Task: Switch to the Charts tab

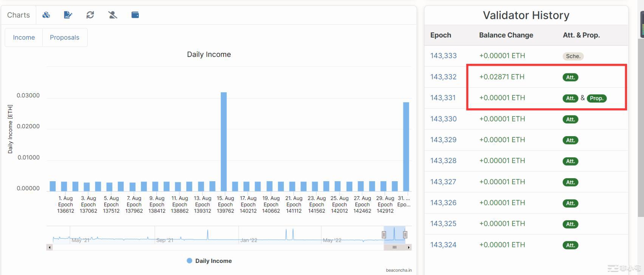Action: coord(19,15)
